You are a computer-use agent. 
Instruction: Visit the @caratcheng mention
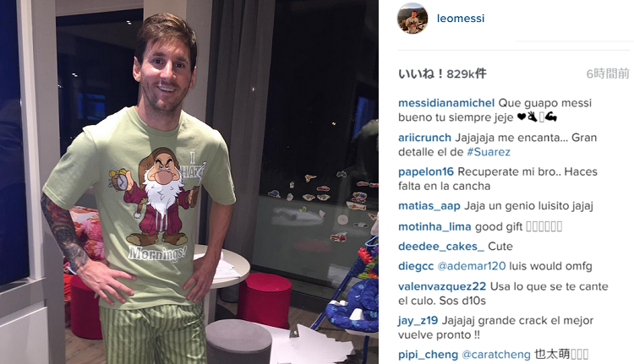pos(495,355)
